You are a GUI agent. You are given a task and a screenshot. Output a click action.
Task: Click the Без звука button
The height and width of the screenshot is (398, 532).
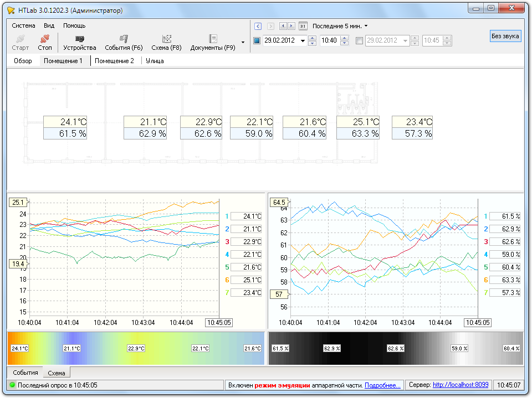tap(505, 37)
